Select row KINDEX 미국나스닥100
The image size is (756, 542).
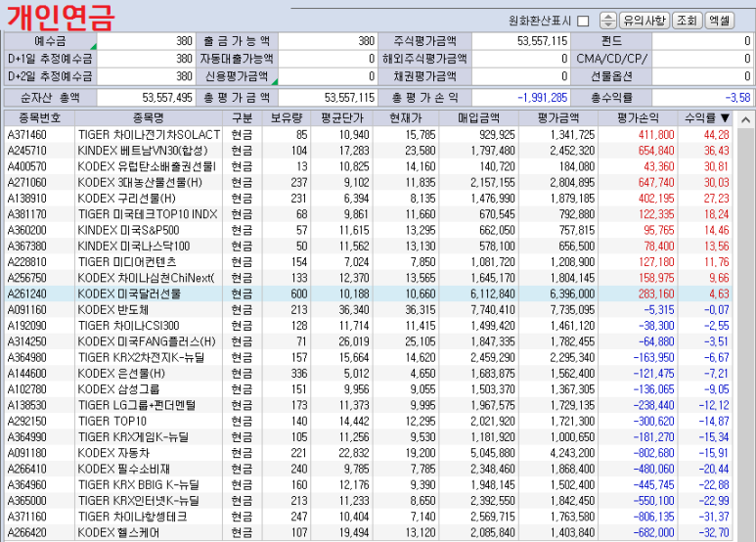point(368,246)
